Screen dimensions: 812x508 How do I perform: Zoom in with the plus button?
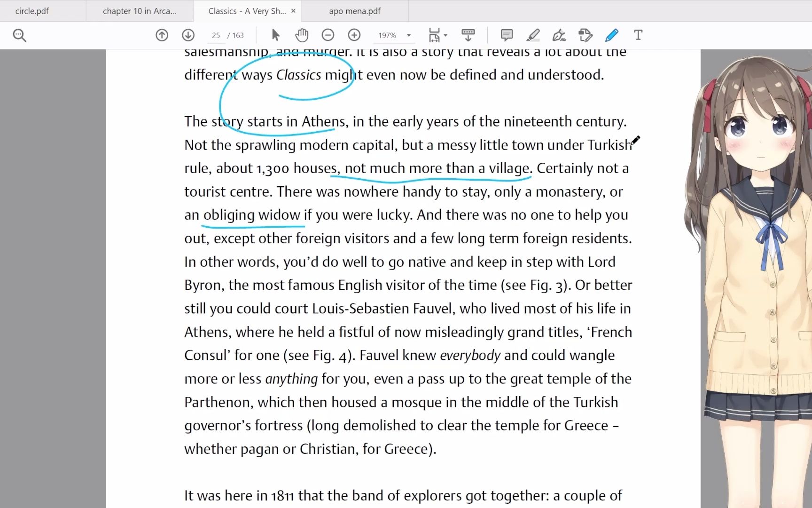pyautogui.click(x=354, y=35)
